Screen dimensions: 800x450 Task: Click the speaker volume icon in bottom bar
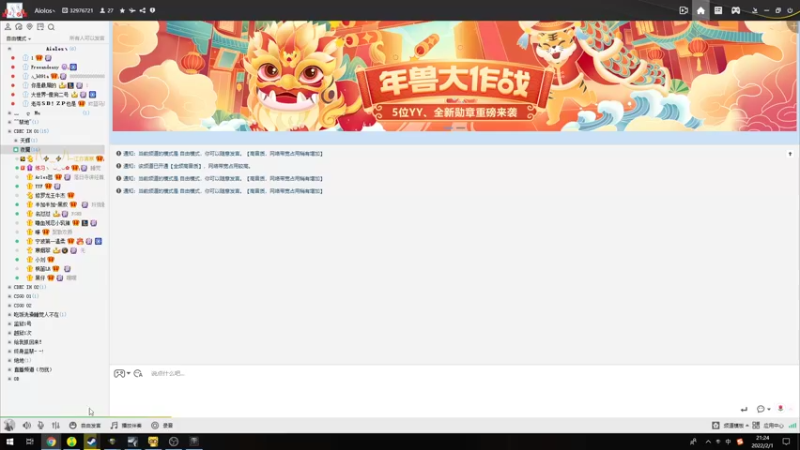pyautogui.click(x=27, y=425)
